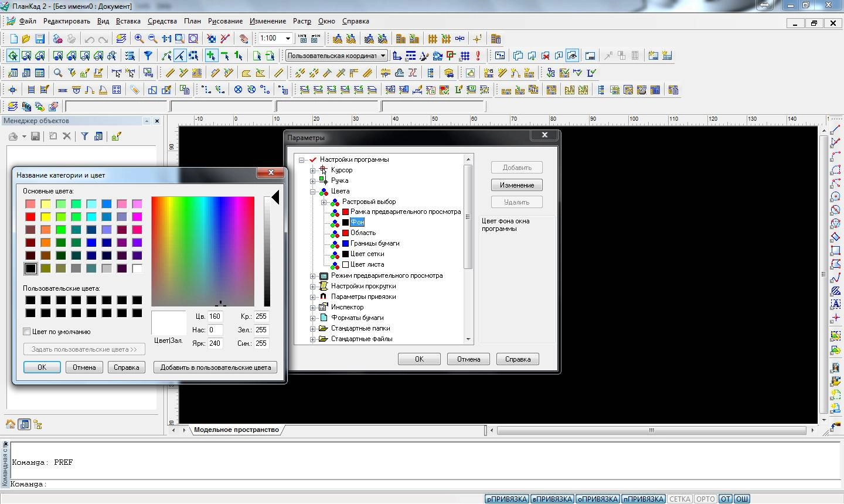Click the funnel filter icon in Object Manager panel
The height and width of the screenshot is (504, 844).
pos(84,136)
